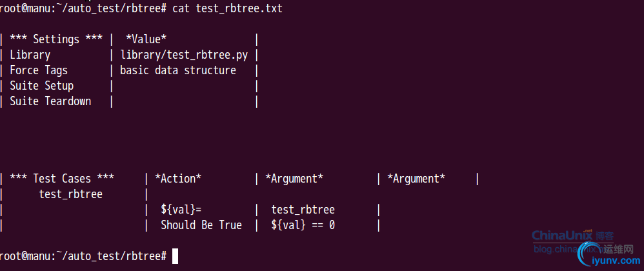
Task: Click the 'test_rbtree' argument beside '${val}='
Action: (303, 210)
